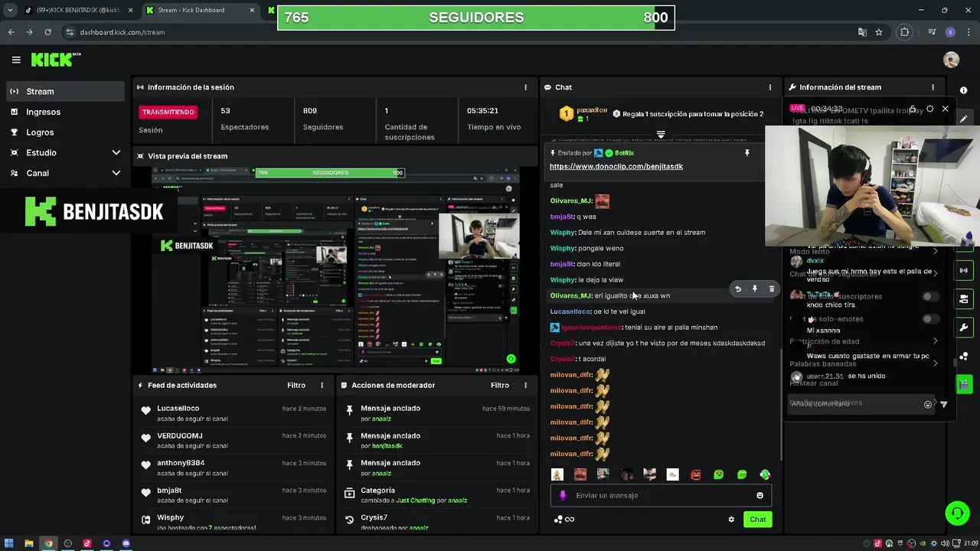Open three-dot menu of Información del stream panel
Image resolution: width=980 pixels, height=551 pixels.
[933, 87]
